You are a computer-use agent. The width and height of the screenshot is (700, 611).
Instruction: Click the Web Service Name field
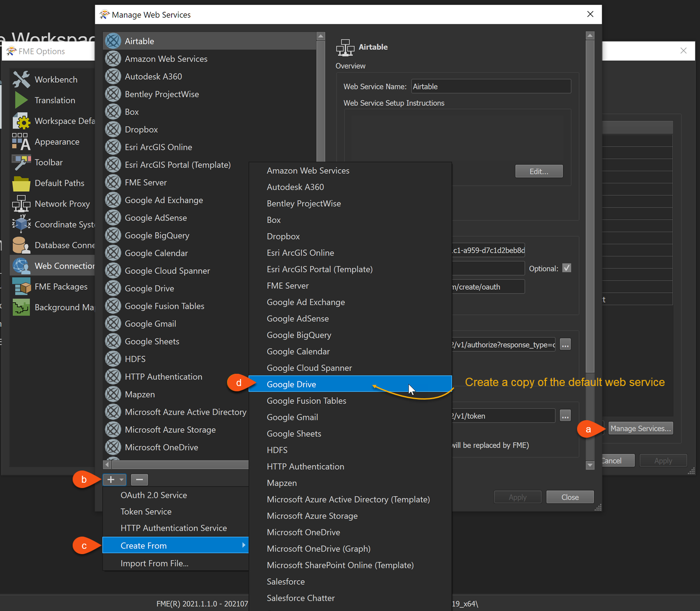pyautogui.click(x=491, y=86)
